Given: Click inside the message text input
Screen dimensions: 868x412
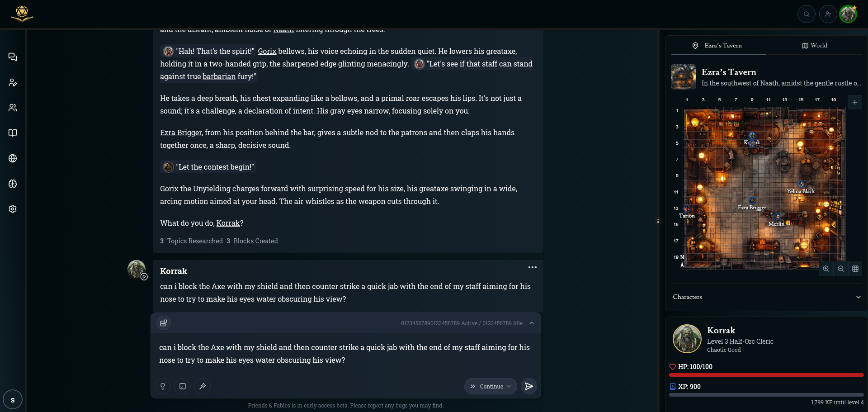Looking at the screenshot, I should click(345, 354).
